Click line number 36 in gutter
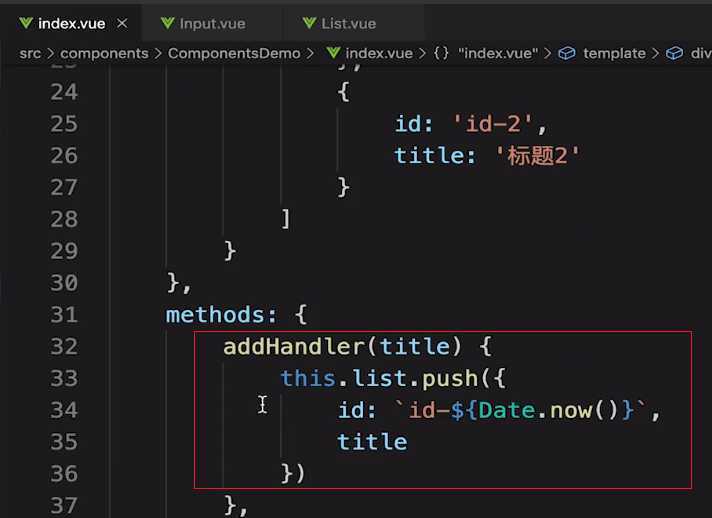Image resolution: width=712 pixels, height=518 pixels. point(64,474)
